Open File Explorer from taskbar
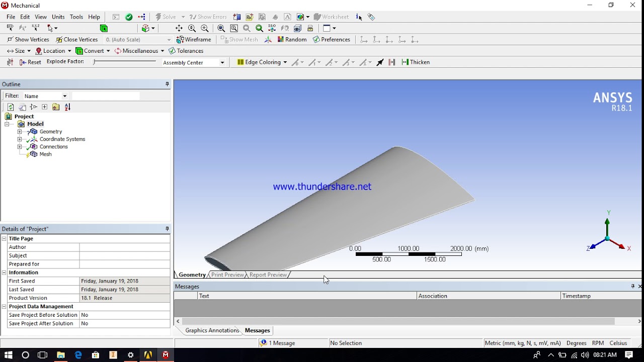This screenshot has height=362, width=644. point(60,355)
